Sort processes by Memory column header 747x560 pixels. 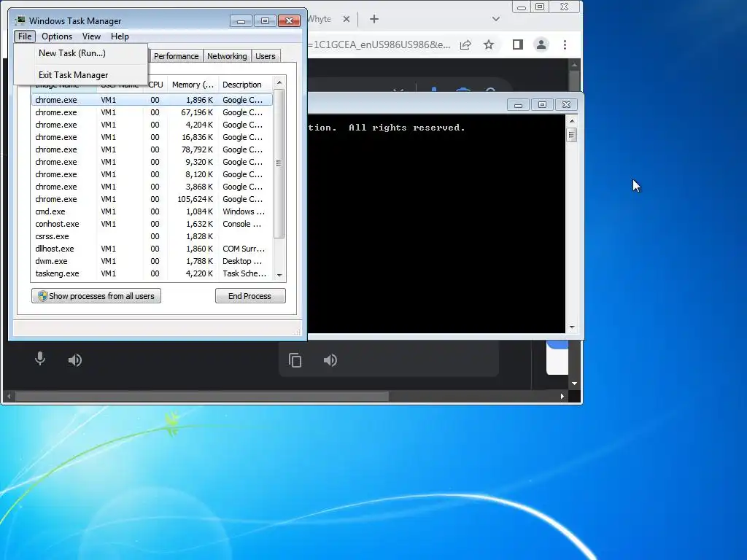[x=193, y=85]
